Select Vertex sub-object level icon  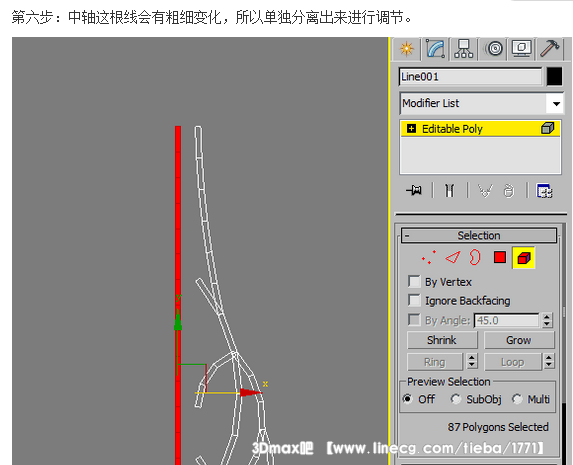pos(429,257)
